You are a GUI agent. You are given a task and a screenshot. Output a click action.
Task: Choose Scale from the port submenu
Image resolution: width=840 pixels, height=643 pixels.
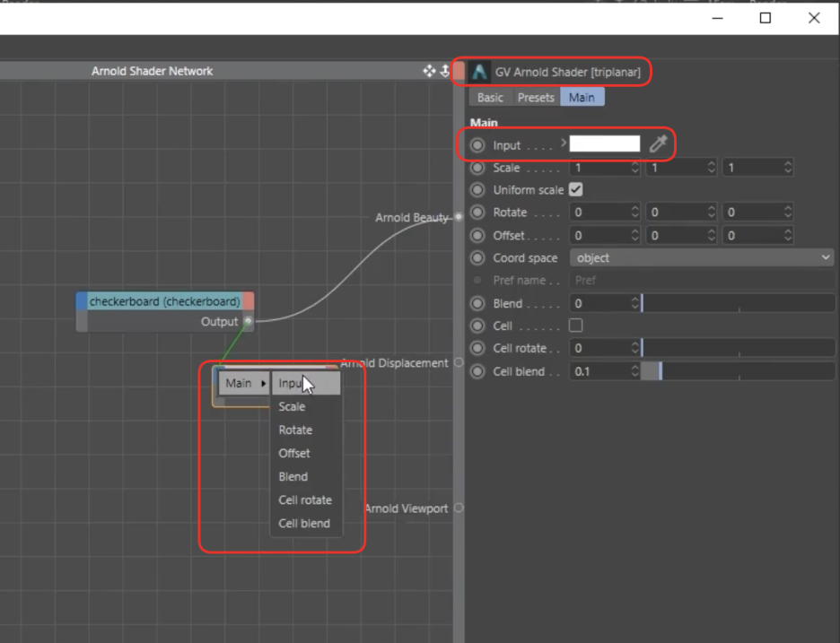306,407
